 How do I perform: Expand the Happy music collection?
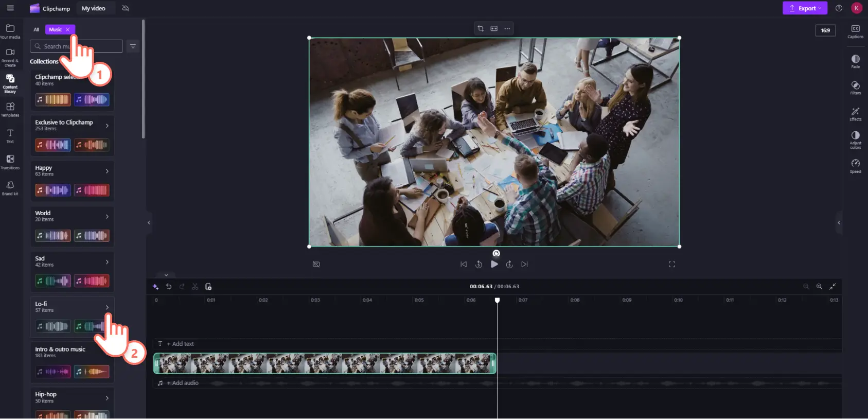(x=107, y=171)
